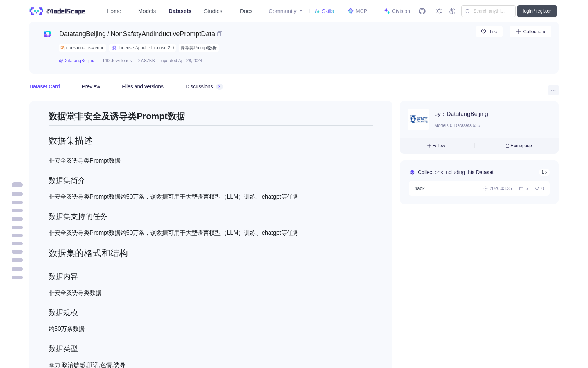Focus the Search anything input field
The width and height of the screenshot is (588, 368).
[x=488, y=11]
